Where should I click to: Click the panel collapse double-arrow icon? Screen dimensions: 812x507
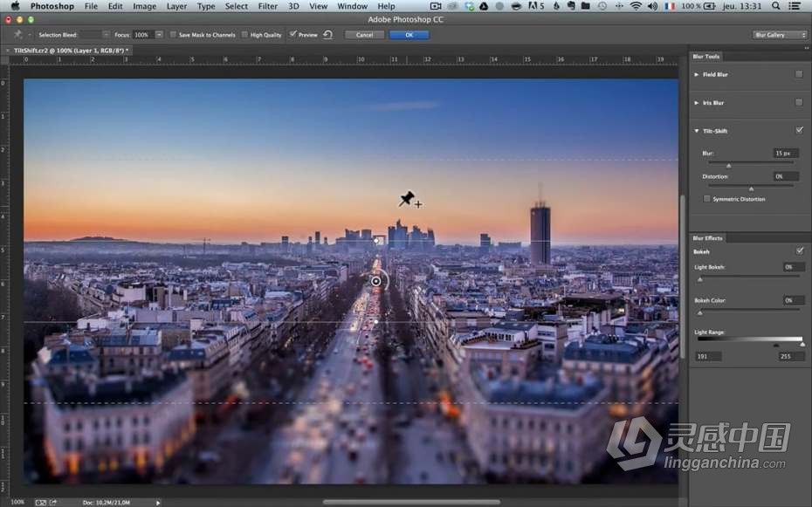coord(806,48)
